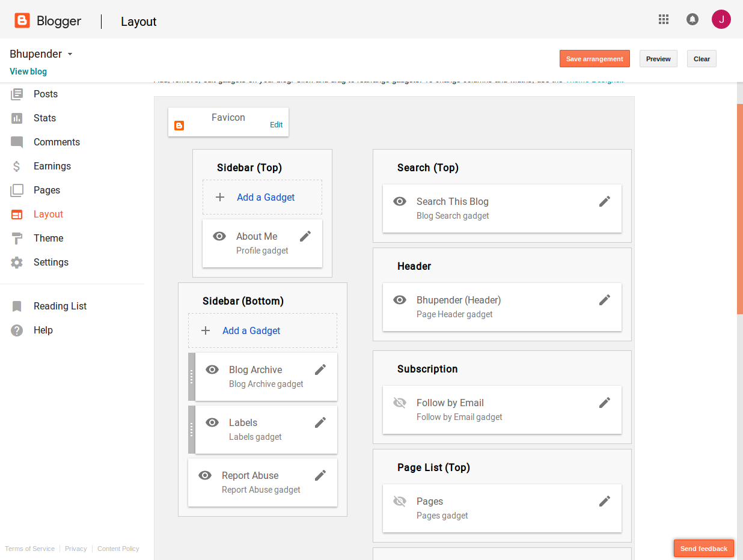
Task: Click the Favicon Blogger thumbnail icon
Action: point(179,126)
